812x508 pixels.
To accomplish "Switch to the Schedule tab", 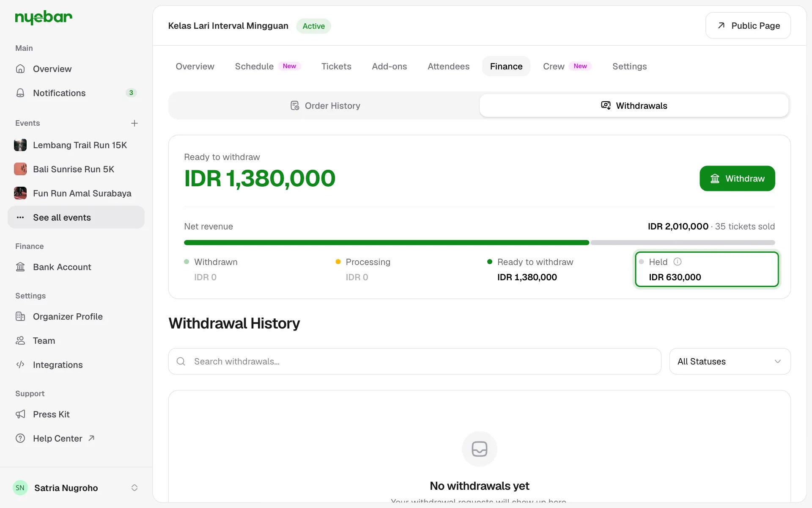I will pos(268,66).
